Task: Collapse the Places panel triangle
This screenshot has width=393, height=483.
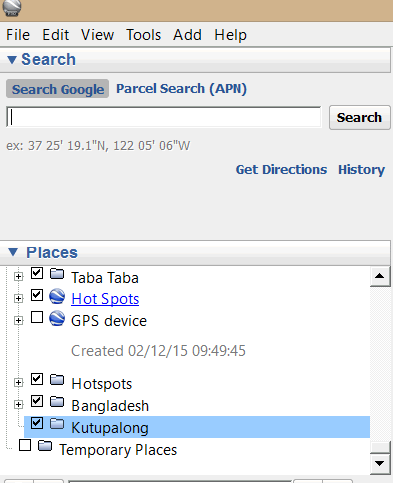Action: [13, 252]
